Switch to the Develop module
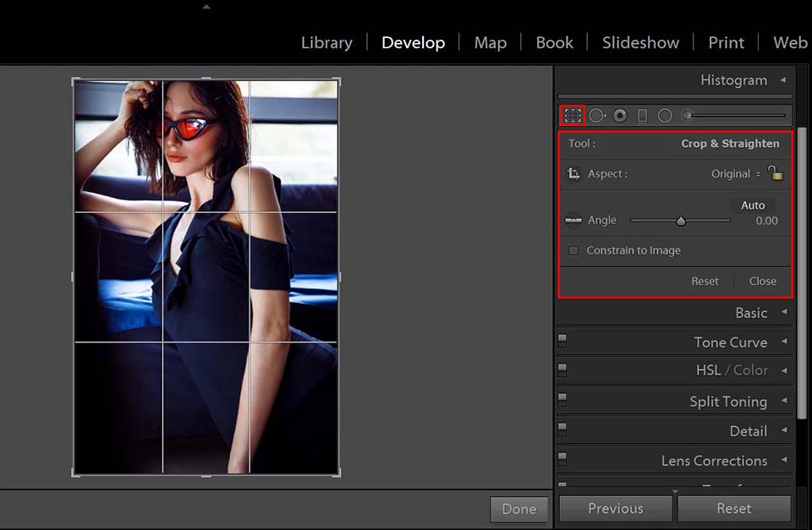Viewport: 812px width, 530px height. (x=414, y=42)
